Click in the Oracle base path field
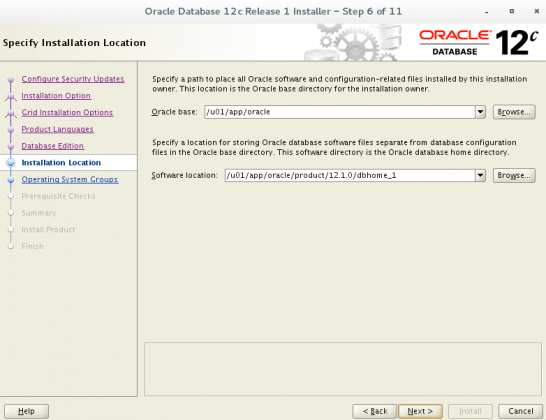Image resolution: width=546 pixels, height=420 pixels. point(340,112)
